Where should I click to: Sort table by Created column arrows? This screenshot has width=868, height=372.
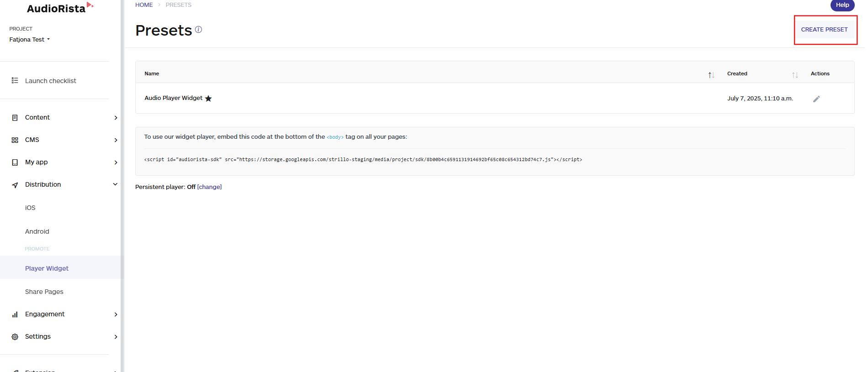coord(795,75)
